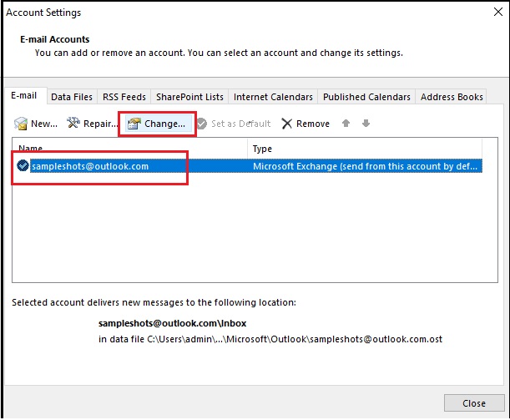Click default account checkmark beside sampleshots@outlook.com
The width and height of the screenshot is (510, 420).
point(23,165)
